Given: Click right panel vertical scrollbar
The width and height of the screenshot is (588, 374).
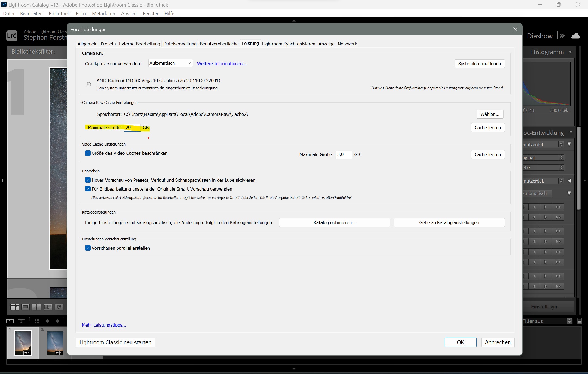Looking at the screenshot, I should click(x=578, y=169).
